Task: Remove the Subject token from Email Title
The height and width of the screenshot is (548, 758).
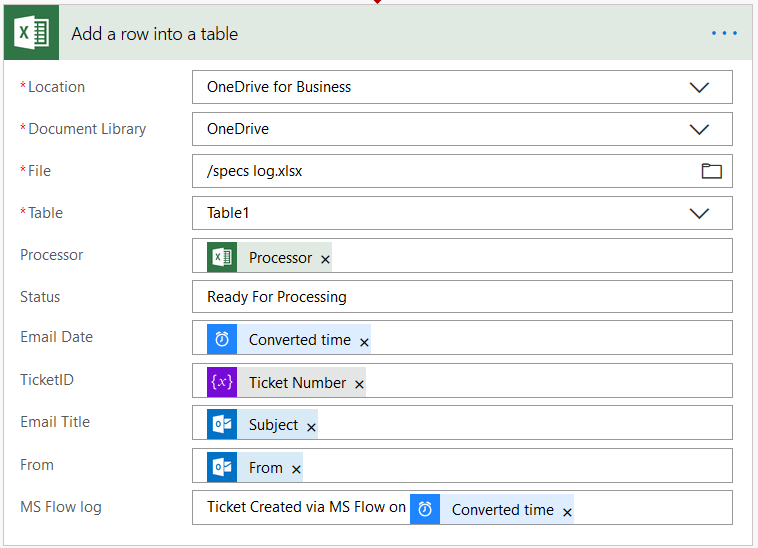Action: click(x=311, y=427)
